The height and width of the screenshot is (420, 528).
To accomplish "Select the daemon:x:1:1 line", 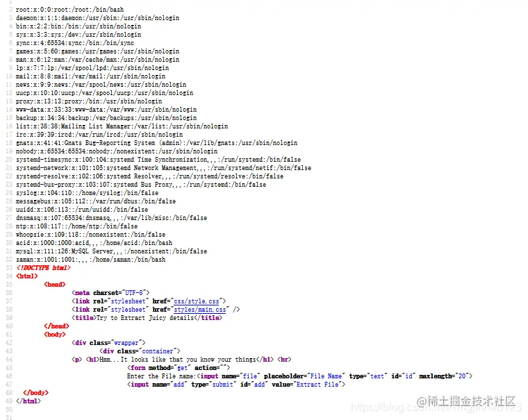I will (97, 18).
